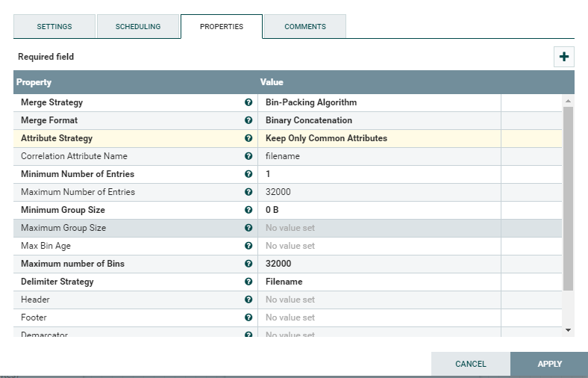Select the Merge Format property name
Screen dimensions: 588x378
point(49,120)
